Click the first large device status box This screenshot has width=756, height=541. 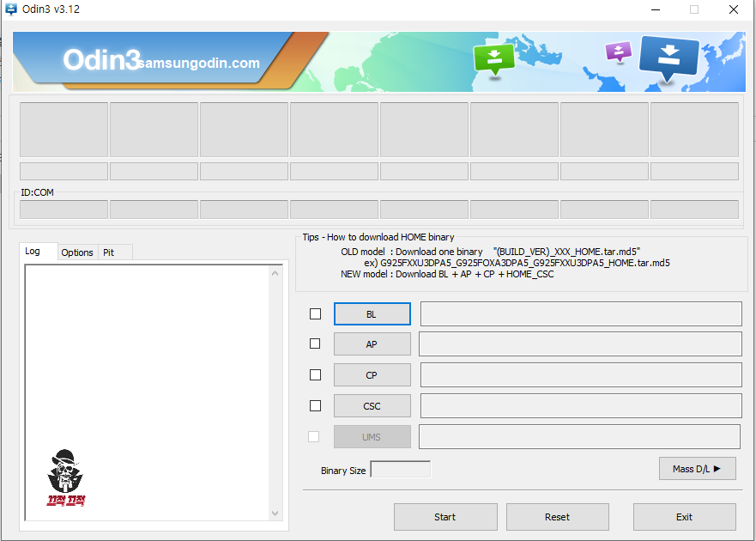point(64,130)
